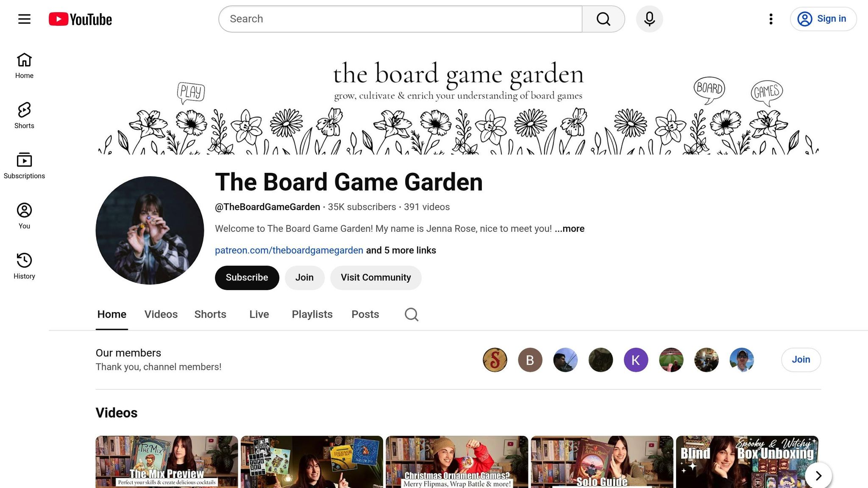Open the hamburger guide menu
This screenshot has width=868, height=488.
pos(24,19)
